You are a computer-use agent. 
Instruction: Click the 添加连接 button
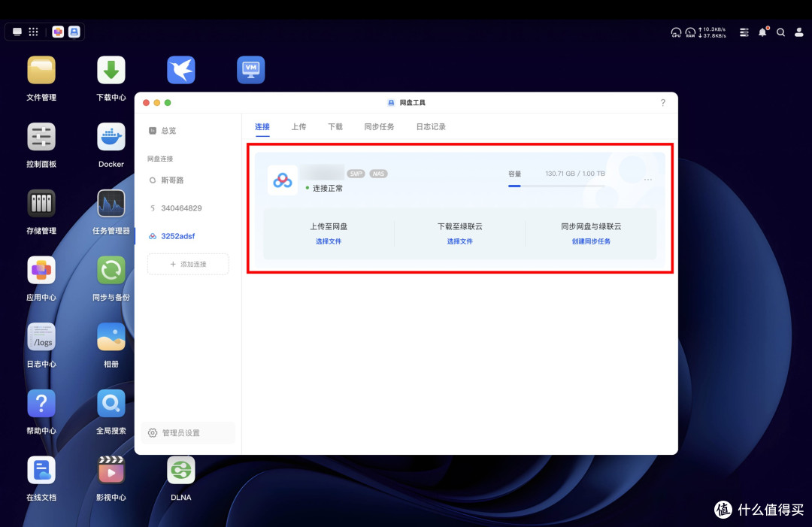pyautogui.click(x=188, y=264)
